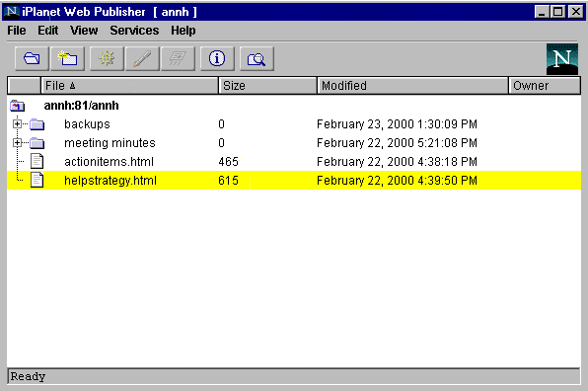Click the annh:81/annh root server icon
Screen dimensions: 588x391
[17, 106]
